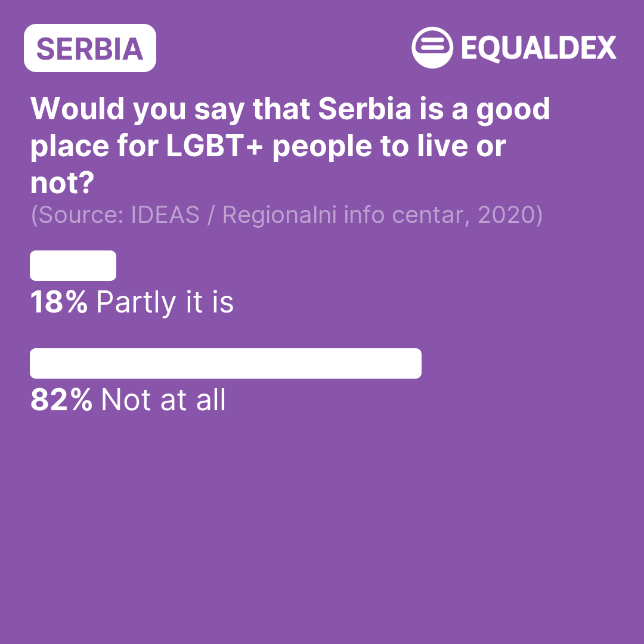Choose the 'Partly it is' answer label
644x644 pixels.
click(x=165, y=303)
